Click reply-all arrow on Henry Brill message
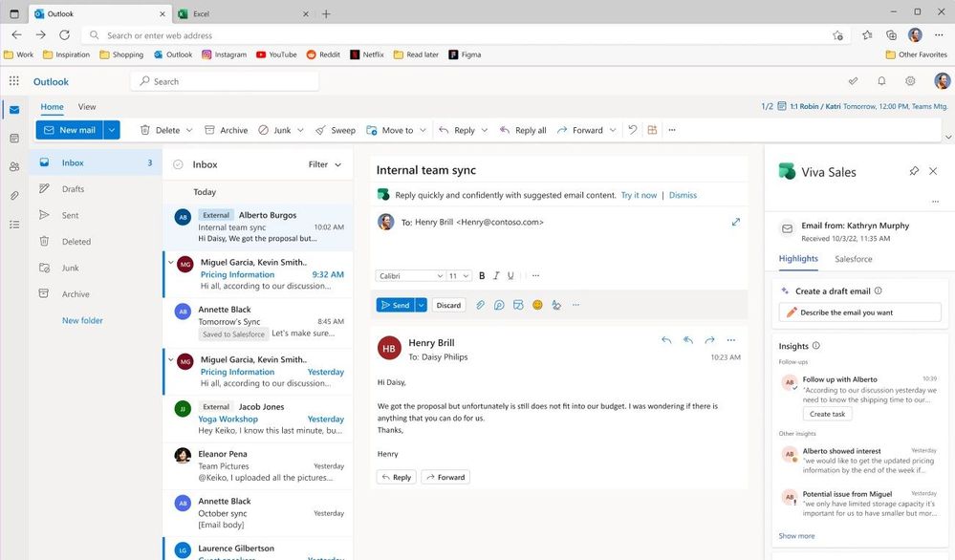Image resolution: width=955 pixels, height=560 pixels. (x=688, y=340)
